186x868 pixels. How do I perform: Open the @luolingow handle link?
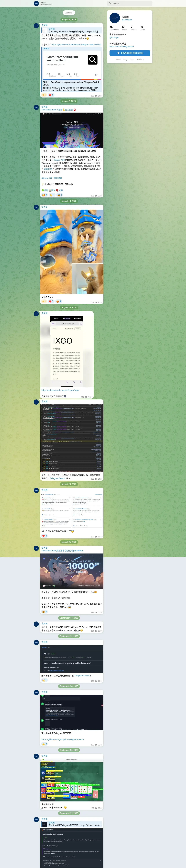(x=127, y=20)
